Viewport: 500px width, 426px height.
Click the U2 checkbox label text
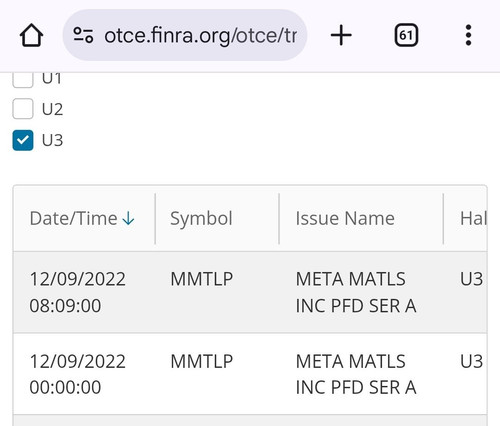pyautogui.click(x=52, y=109)
